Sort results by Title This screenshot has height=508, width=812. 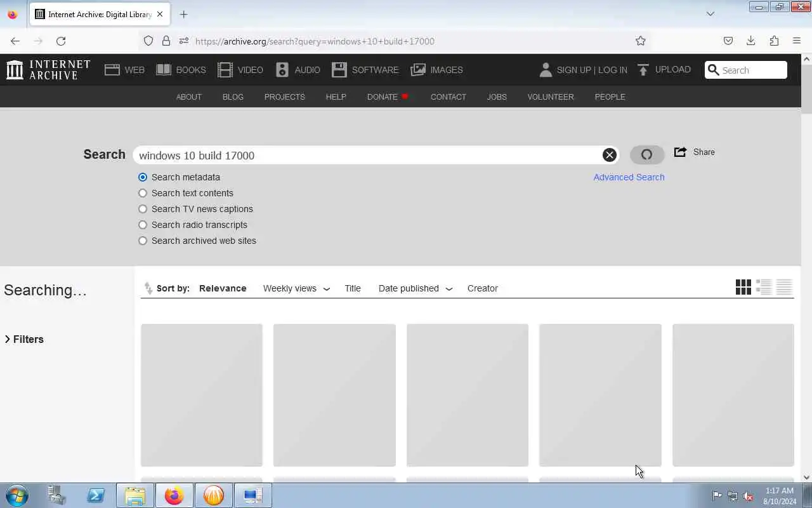click(x=353, y=288)
